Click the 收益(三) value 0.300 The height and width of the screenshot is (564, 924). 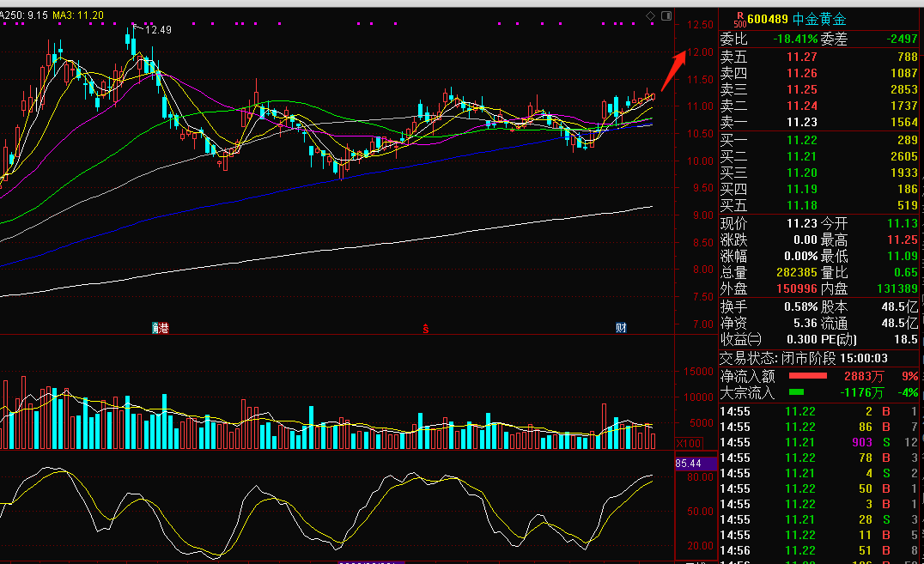tap(802, 340)
